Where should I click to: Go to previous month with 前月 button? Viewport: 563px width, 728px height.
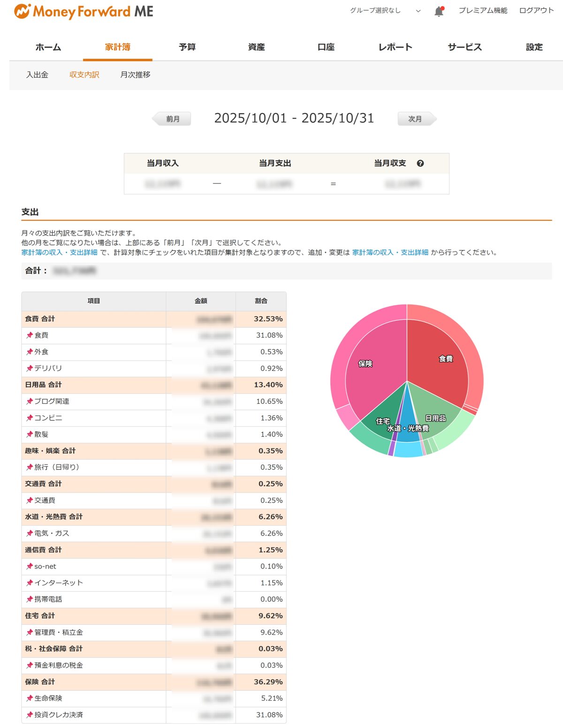point(172,119)
